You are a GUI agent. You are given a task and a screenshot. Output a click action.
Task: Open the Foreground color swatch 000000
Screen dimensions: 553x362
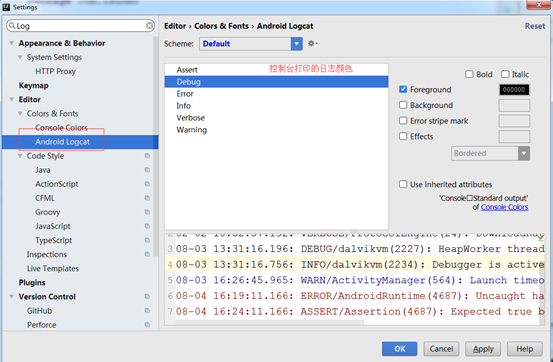coord(514,90)
